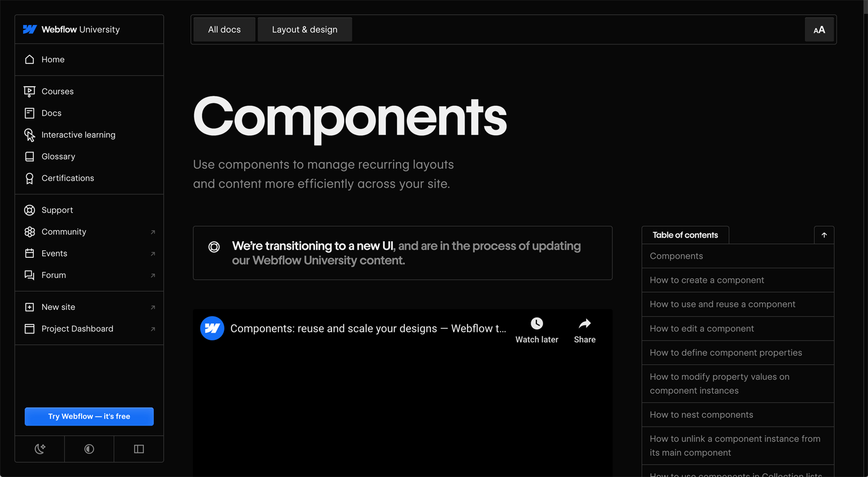Click the Project Dashboard window icon
Viewport: 868px width, 477px height.
click(x=30, y=329)
